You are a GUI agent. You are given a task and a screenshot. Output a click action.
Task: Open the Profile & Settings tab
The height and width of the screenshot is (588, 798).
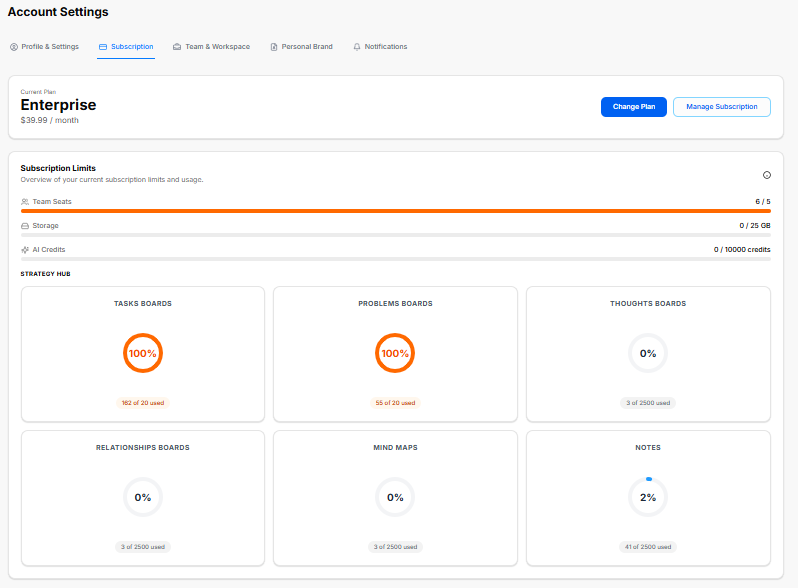(44, 47)
